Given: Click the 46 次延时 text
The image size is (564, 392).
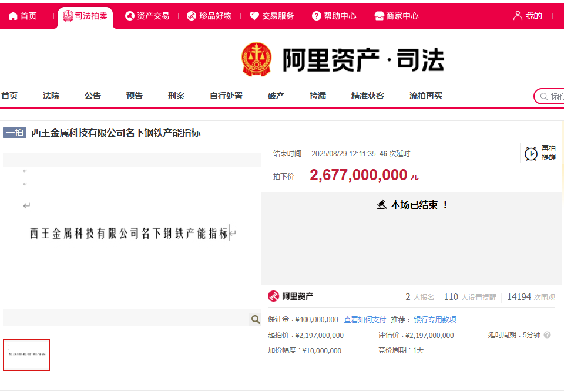Looking at the screenshot, I should click(x=395, y=154).
